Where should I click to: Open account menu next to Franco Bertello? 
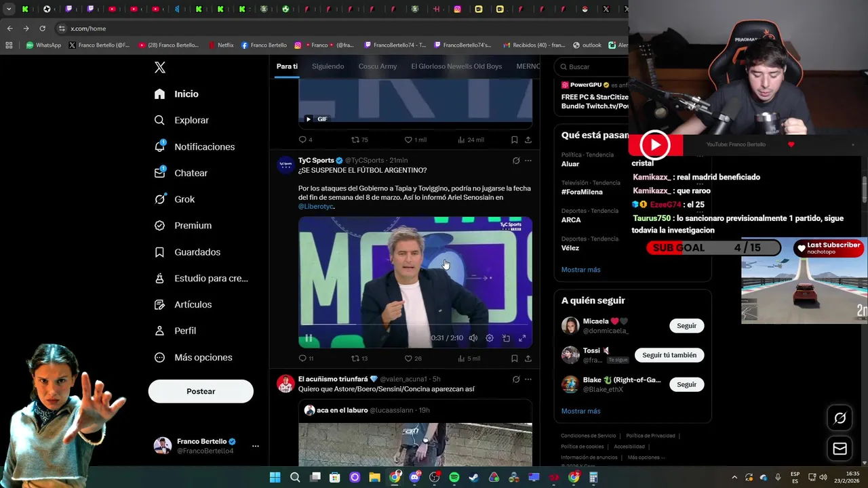pyautogui.click(x=256, y=446)
